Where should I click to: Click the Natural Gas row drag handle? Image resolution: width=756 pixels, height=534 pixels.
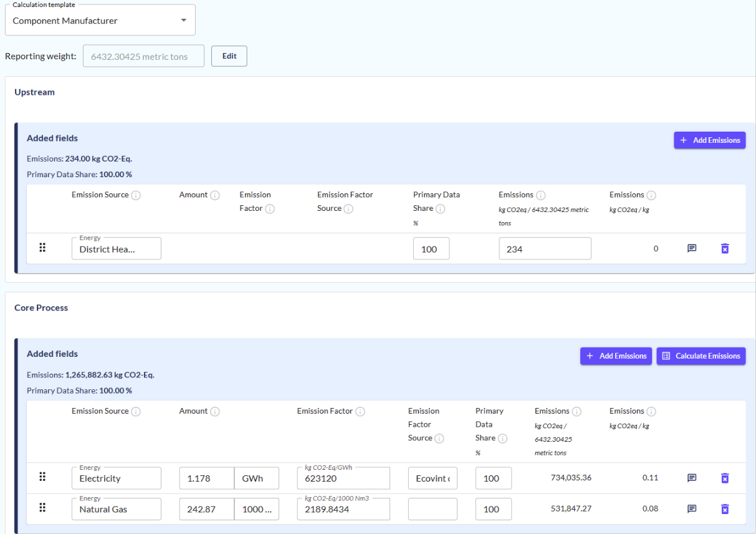click(42, 508)
